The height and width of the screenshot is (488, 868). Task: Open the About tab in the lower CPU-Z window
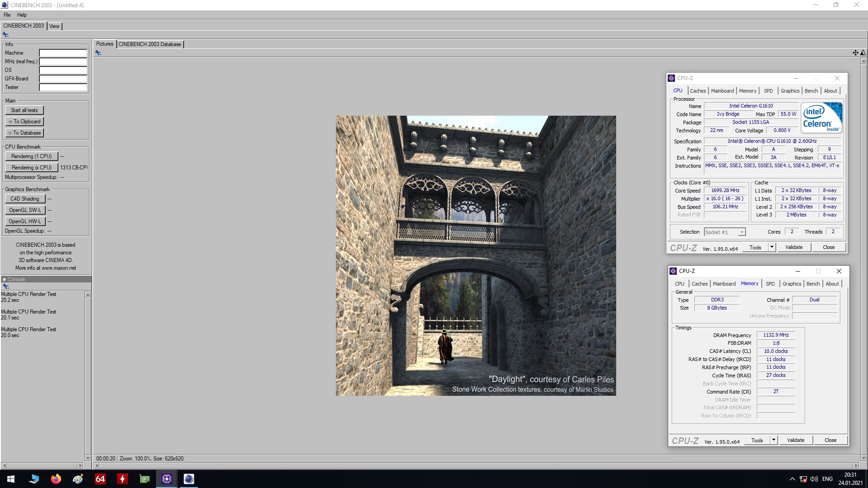coord(832,284)
